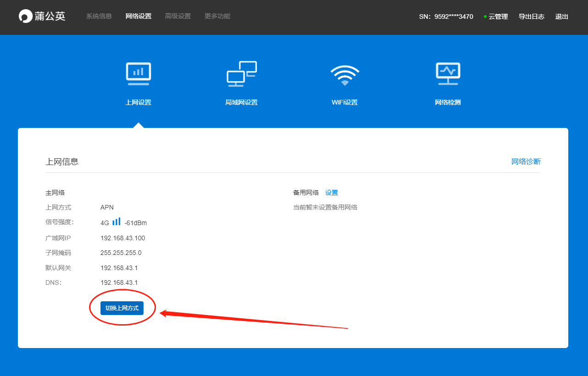Click -61dBm signal value

click(135, 223)
